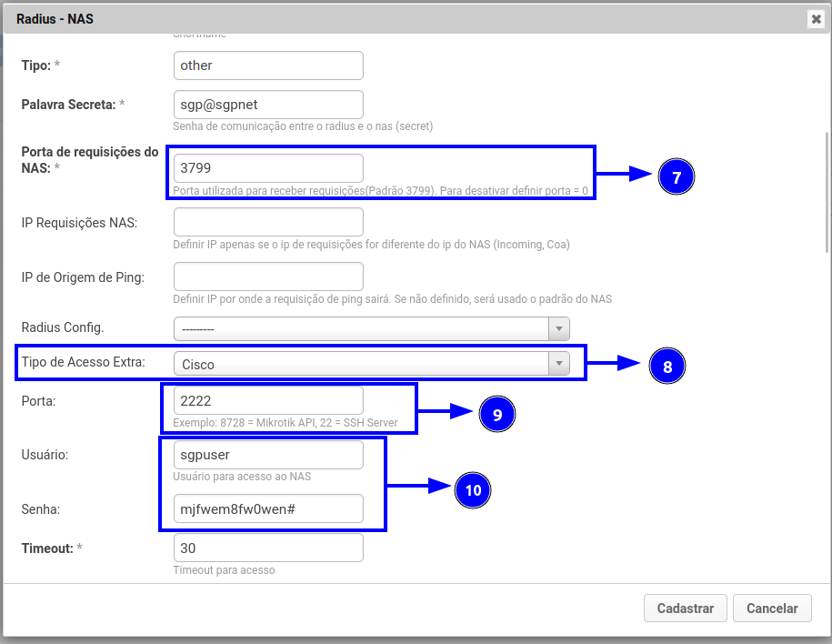Focus the empty IP Requisições NAS field

tap(268, 222)
